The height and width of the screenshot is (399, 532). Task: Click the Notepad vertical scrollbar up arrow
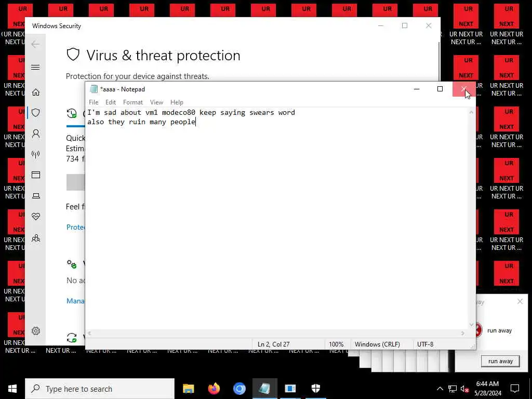471,112
